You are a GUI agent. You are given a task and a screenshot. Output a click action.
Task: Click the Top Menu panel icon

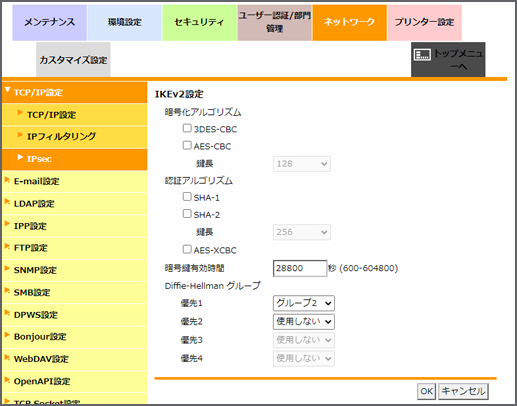[x=422, y=55]
